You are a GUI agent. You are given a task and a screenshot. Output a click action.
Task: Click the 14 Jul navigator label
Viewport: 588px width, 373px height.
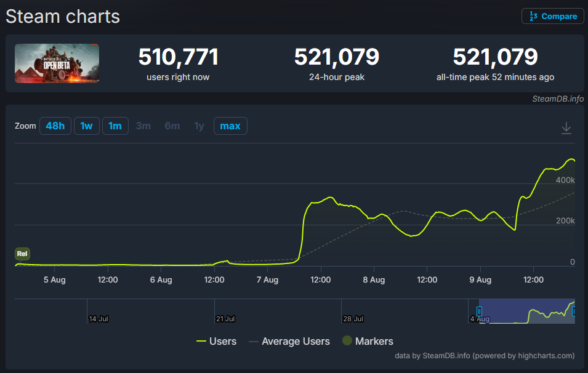(x=99, y=319)
